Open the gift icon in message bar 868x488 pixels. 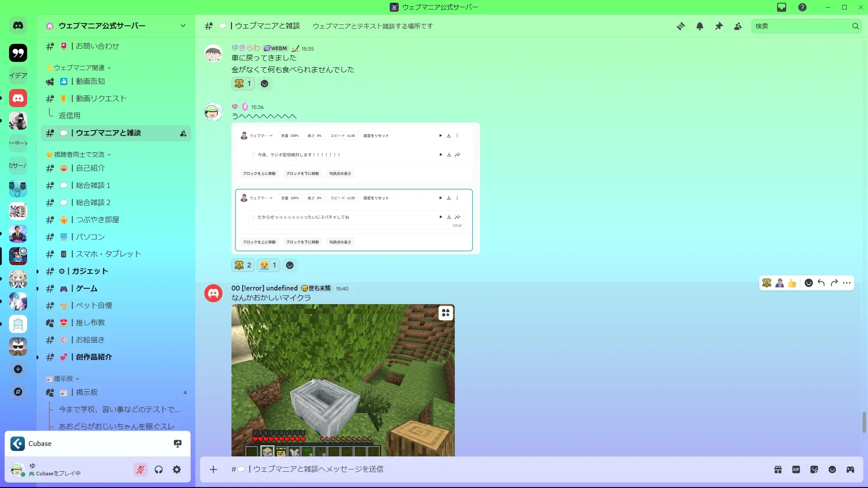point(778,469)
